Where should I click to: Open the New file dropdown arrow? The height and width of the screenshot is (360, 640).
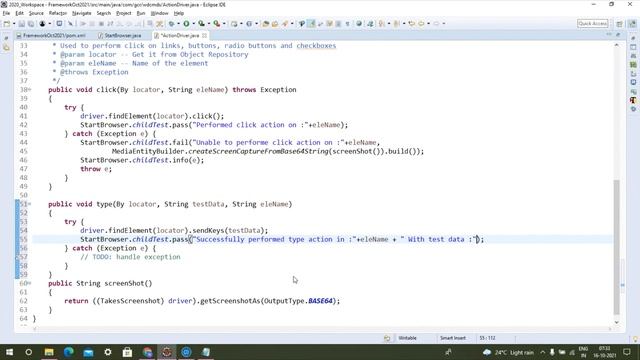coord(13,24)
